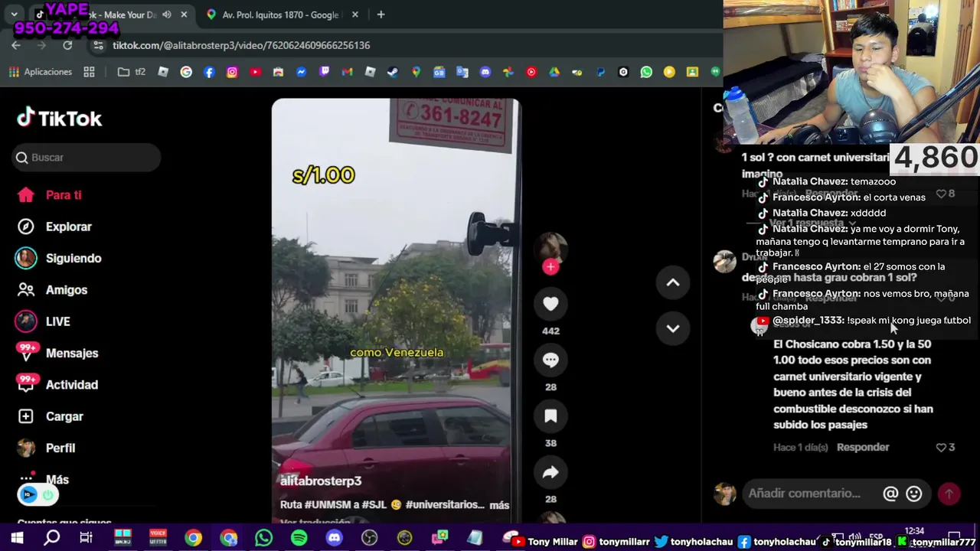Open creator avatar beside video
Image resolution: width=980 pixels, height=551 pixels.
click(x=550, y=248)
